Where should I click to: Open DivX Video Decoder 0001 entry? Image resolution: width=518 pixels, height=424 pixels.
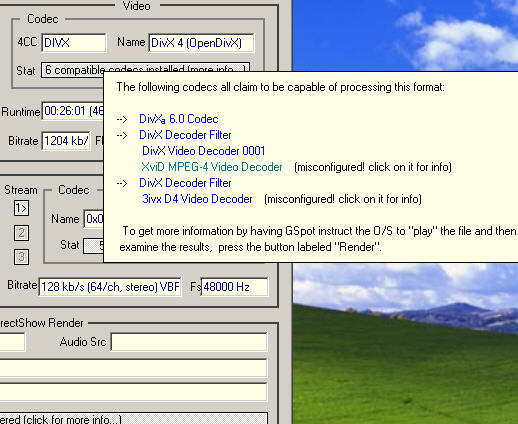click(x=203, y=151)
